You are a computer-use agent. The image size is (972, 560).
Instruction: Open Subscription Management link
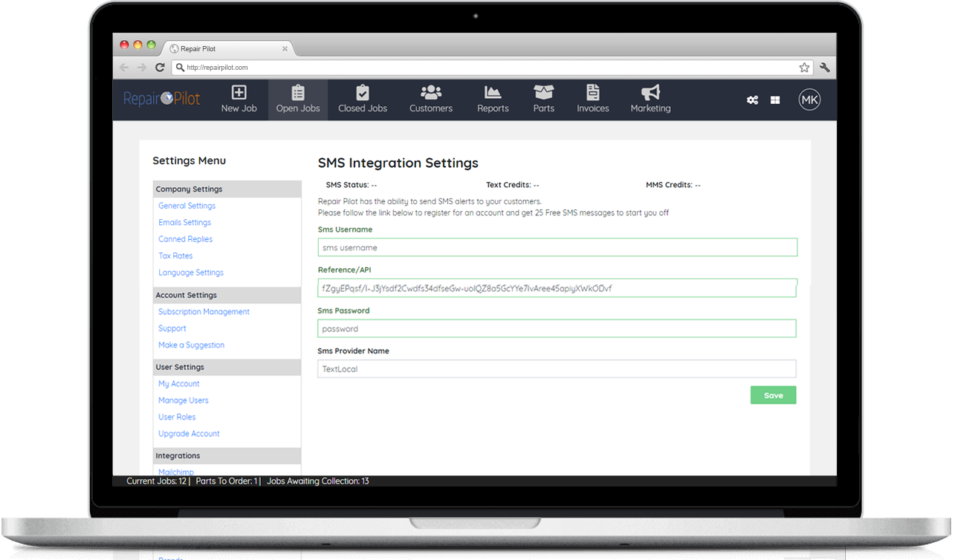[204, 312]
